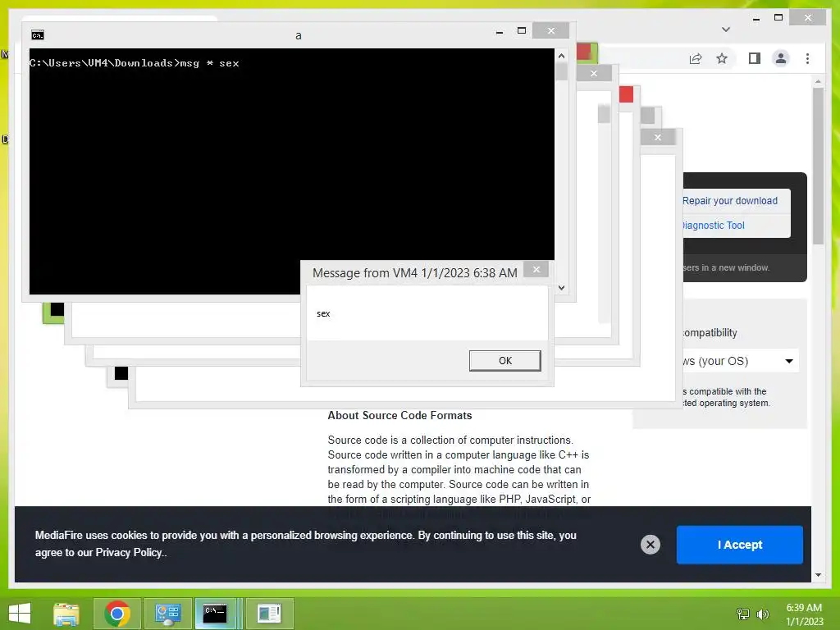Viewport: 840px width, 630px height.
Task: Open Chrome three-dot menu
Action: tap(807, 58)
